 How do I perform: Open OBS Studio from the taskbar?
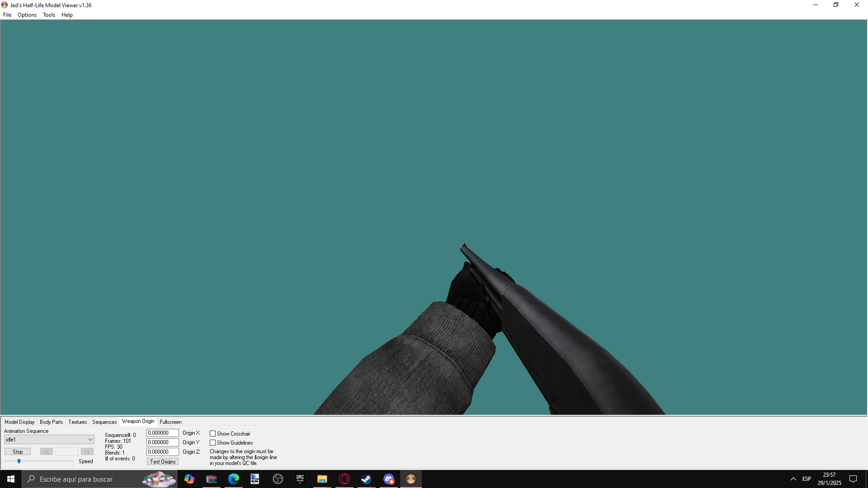(x=278, y=479)
